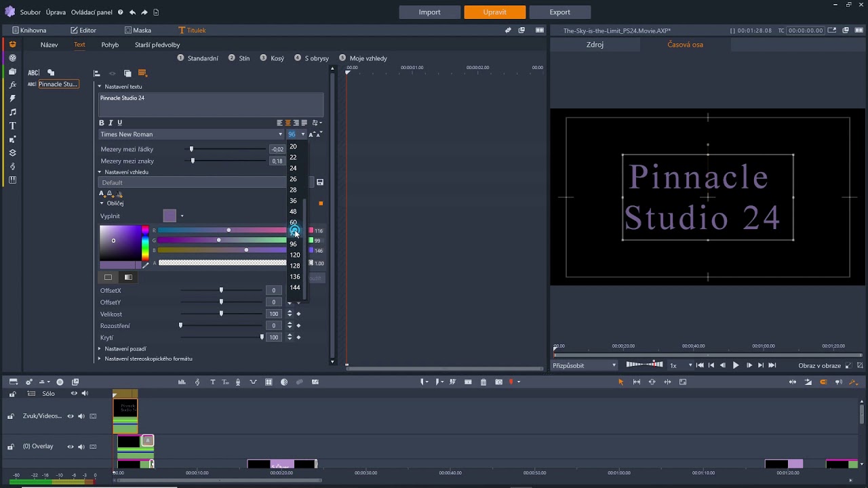Open the Titles T sidebar icon

pyautogui.click(x=12, y=125)
